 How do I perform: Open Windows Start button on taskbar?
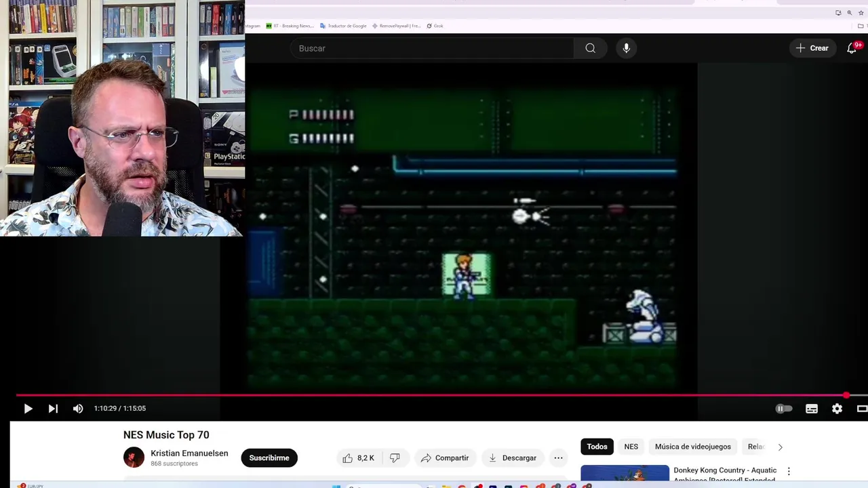coord(336,486)
